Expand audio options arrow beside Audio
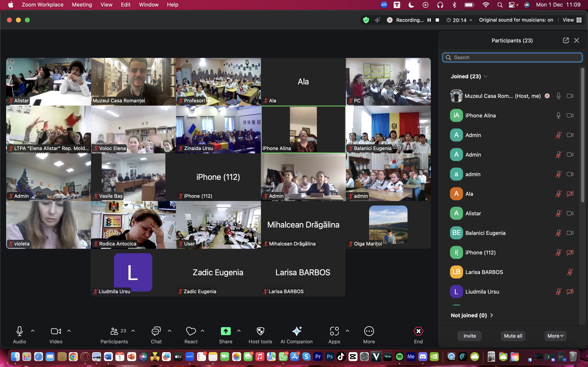 click(33, 331)
